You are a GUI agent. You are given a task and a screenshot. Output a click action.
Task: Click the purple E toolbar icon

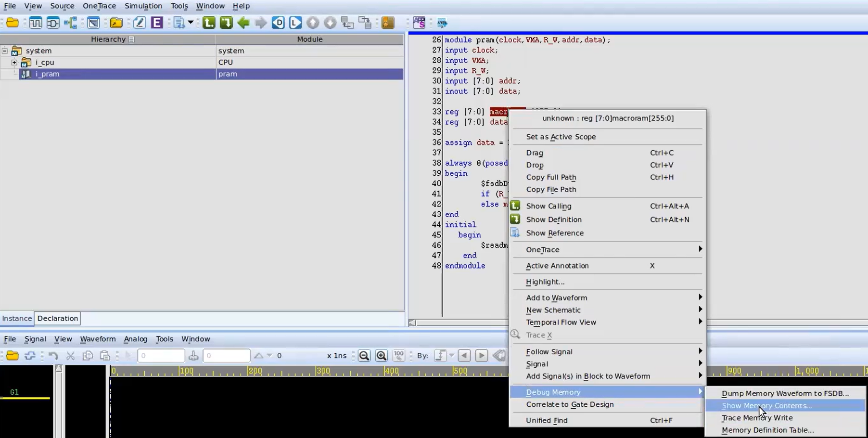coord(157,23)
